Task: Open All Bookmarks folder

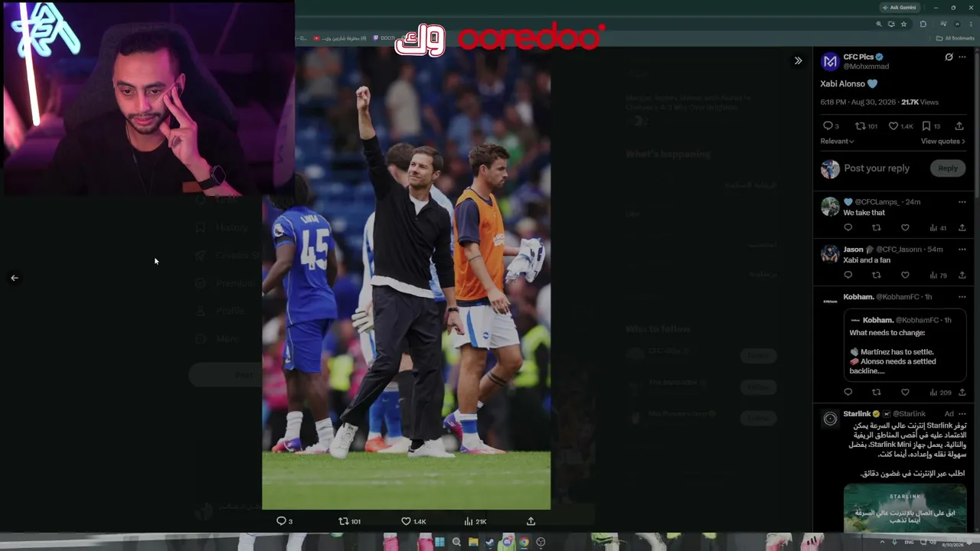Action: point(955,38)
